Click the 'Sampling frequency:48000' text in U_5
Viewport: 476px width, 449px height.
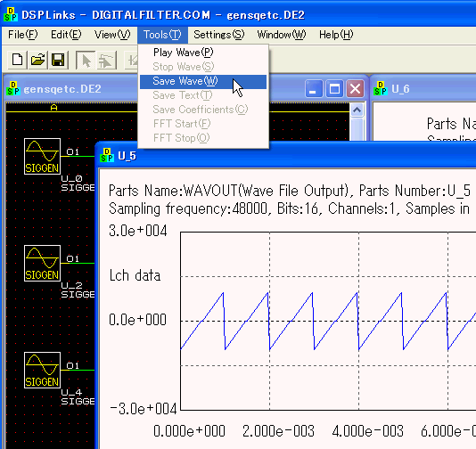click(x=188, y=208)
